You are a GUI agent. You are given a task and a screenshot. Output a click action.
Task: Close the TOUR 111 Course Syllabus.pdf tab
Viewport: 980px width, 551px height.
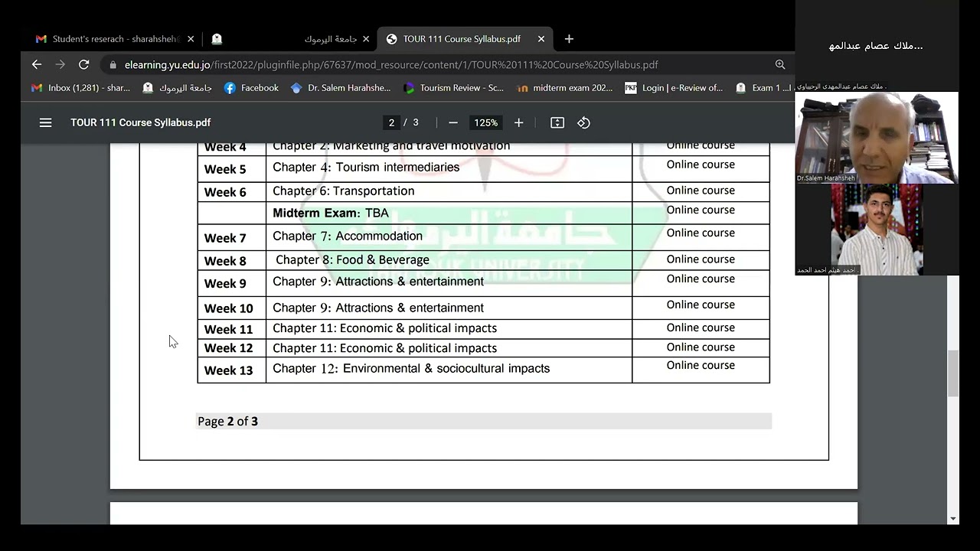click(541, 39)
